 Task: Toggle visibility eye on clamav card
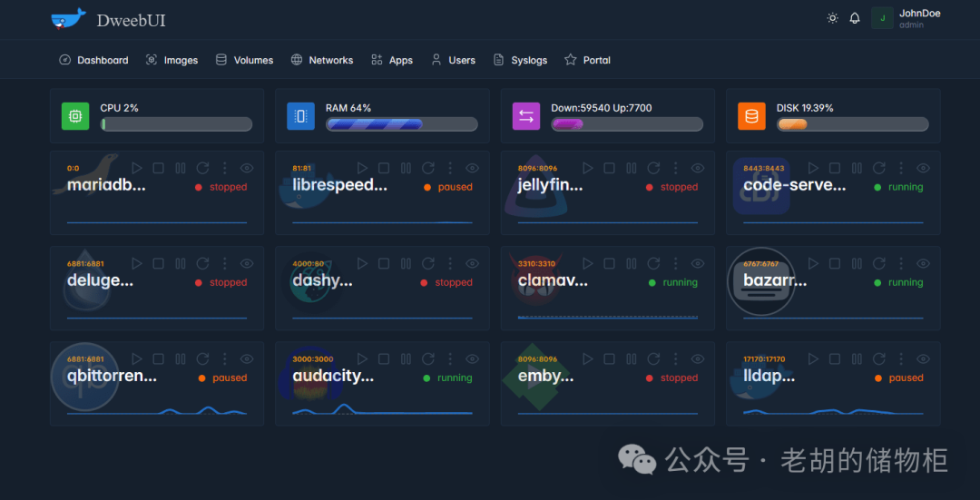(698, 264)
